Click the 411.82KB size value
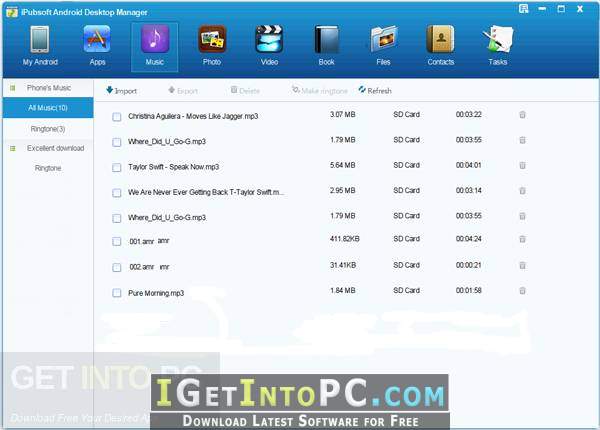 pos(344,239)
